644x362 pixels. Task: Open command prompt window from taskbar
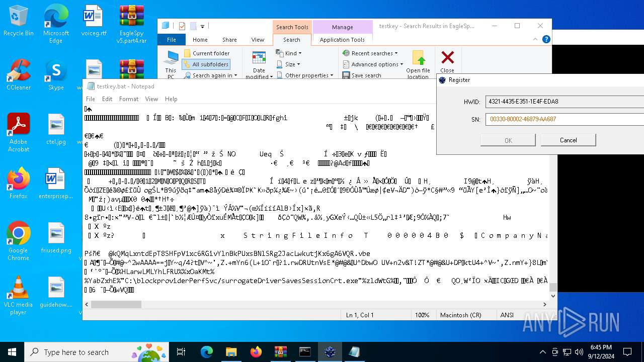pos(305,352)
